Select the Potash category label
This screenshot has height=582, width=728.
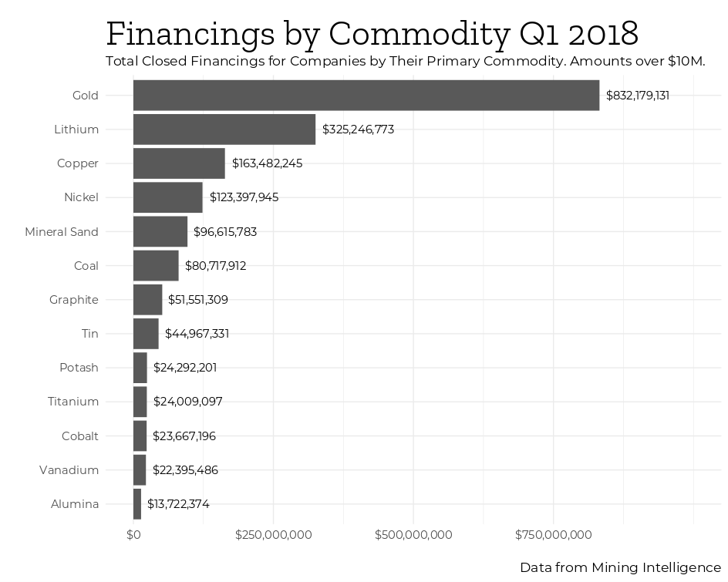79,368
